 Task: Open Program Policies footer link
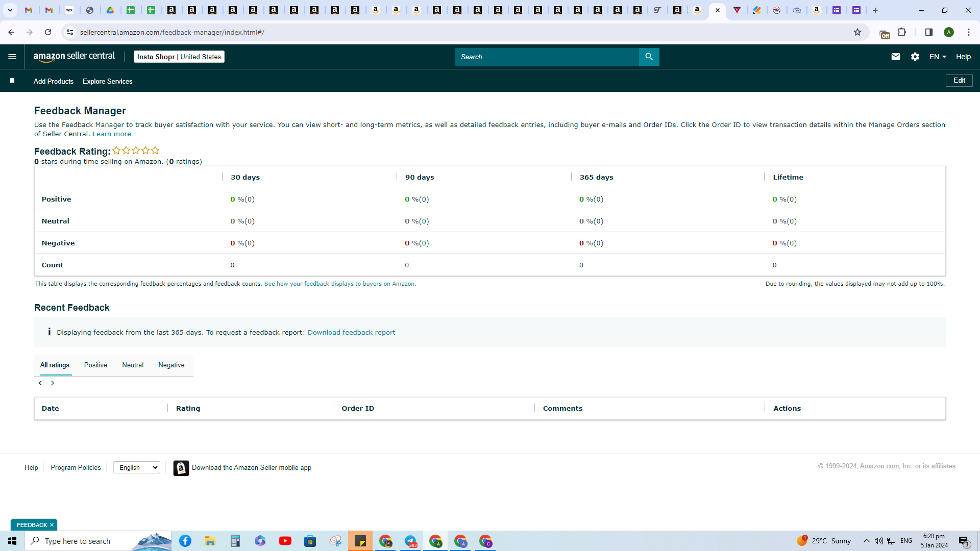[76, 467]
